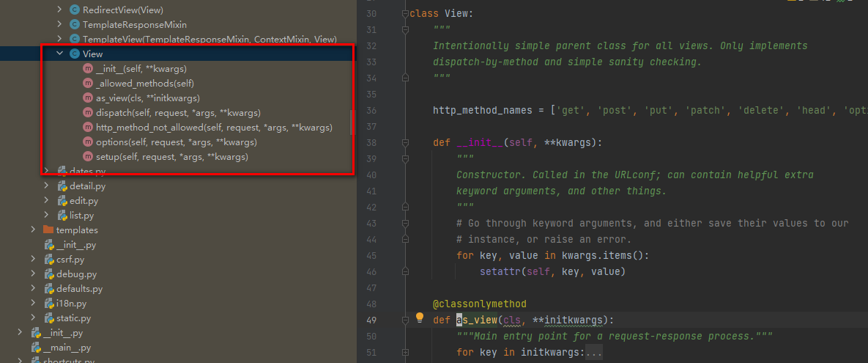Expand the TemplateResponseMixin class node

(60, 24)
